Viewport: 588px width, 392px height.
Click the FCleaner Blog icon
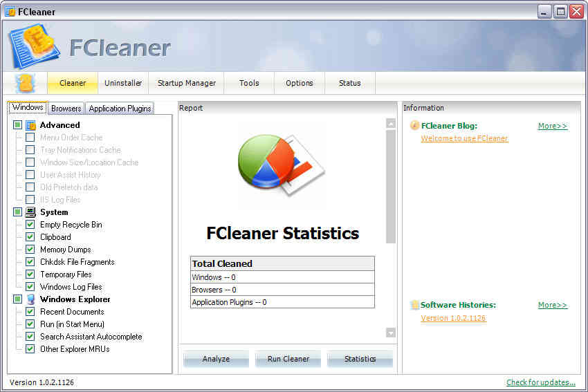click(414, 125)
